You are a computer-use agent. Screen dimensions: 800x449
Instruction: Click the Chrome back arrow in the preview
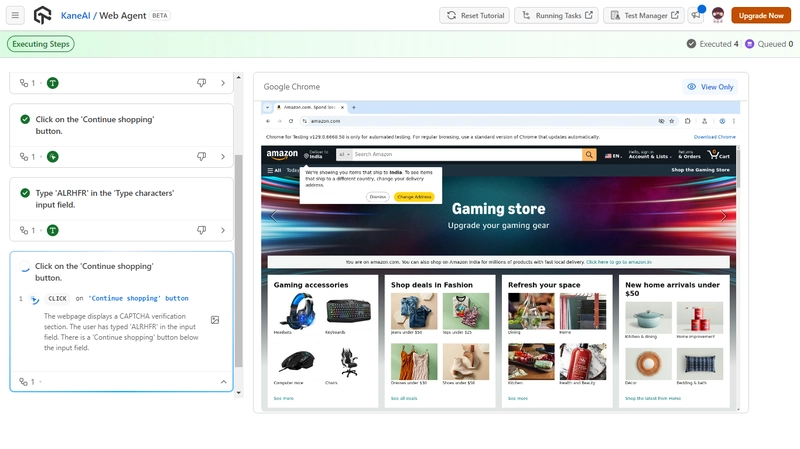268,121
